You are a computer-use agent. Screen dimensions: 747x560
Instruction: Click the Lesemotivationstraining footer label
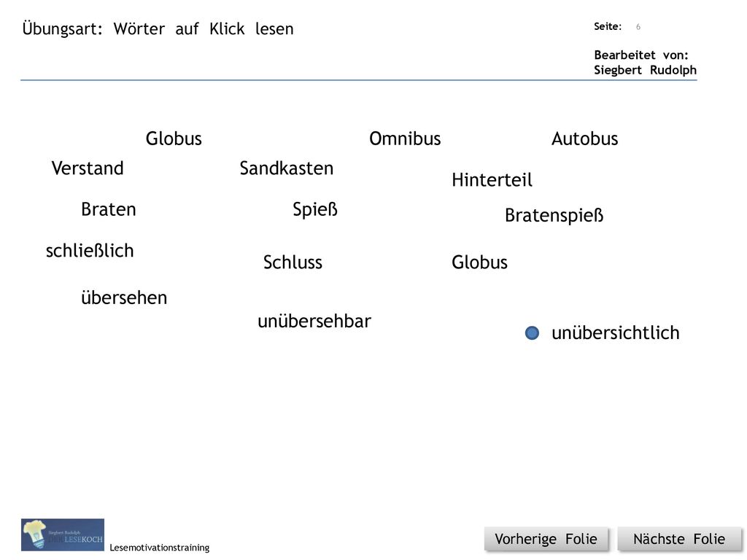pos(159,548)
